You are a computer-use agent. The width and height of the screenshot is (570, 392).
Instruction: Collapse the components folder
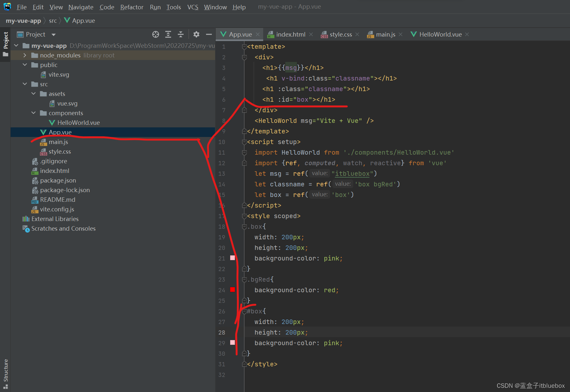click(x=33, y=113)
